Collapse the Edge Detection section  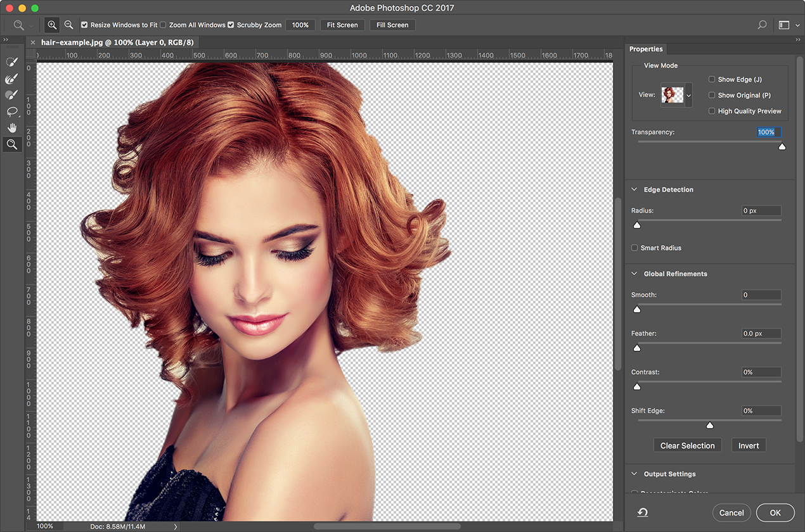(634, 190)
